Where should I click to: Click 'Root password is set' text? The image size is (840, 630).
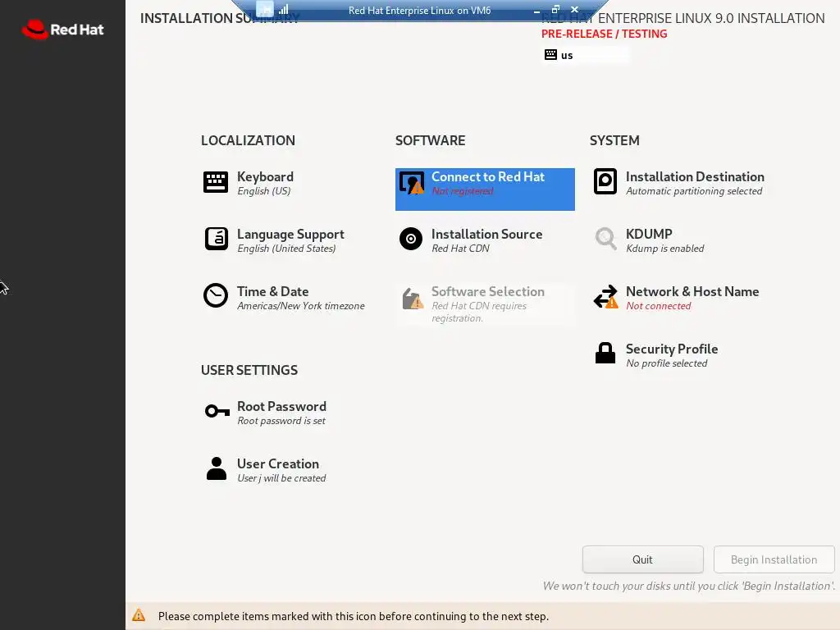click(281, 421)
